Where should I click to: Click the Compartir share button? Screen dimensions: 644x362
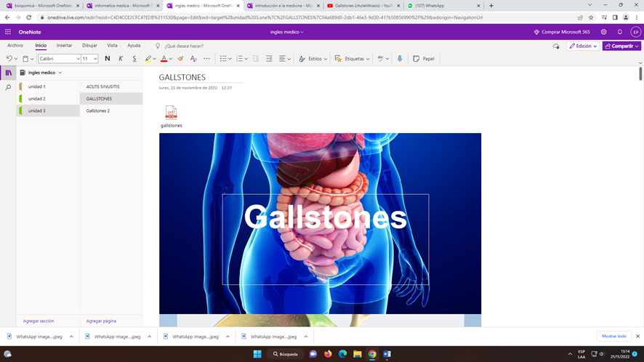pos(621,46)
